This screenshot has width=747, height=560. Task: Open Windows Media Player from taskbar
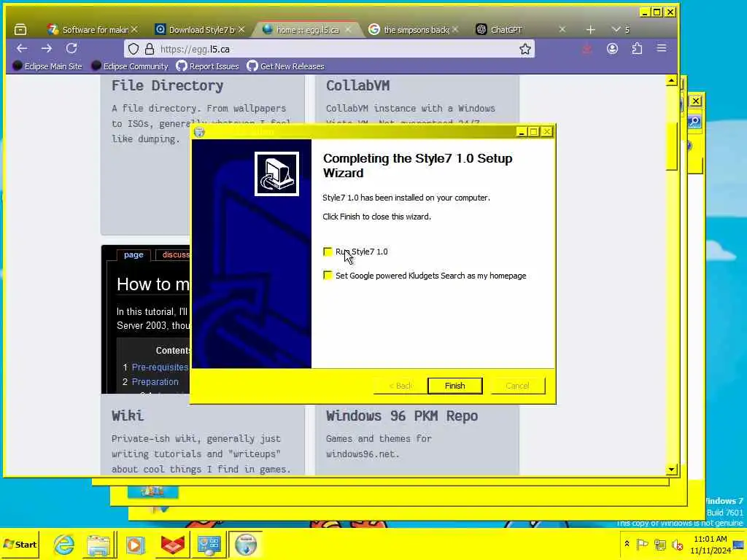click(x=135, y=544)
